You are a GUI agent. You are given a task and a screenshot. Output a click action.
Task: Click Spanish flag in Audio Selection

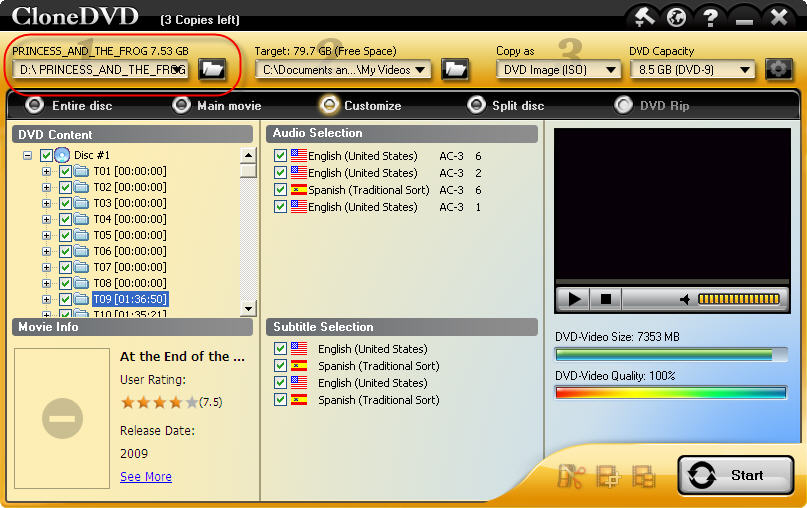point(299,190)
